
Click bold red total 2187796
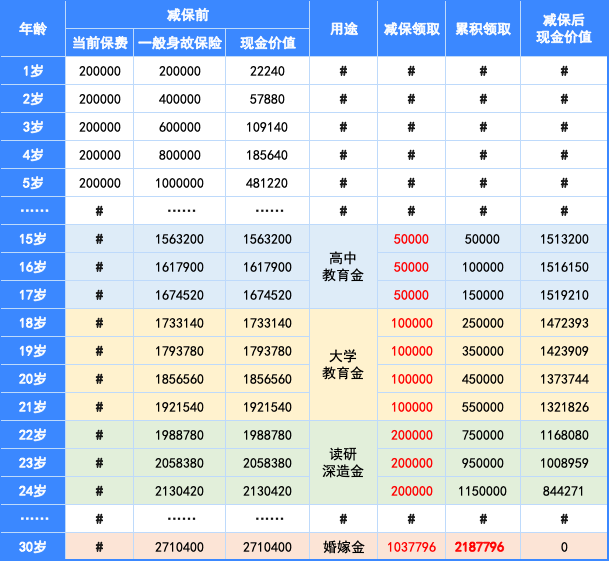click(x=480, y=547)
